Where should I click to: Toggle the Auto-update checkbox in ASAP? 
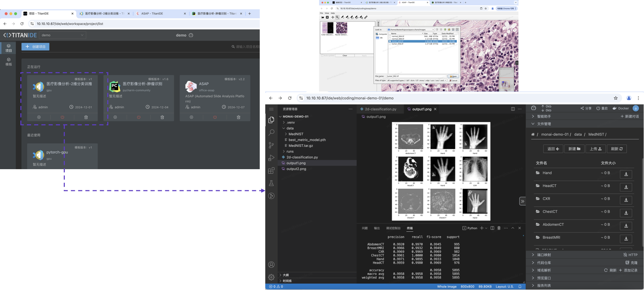point(323,56)
